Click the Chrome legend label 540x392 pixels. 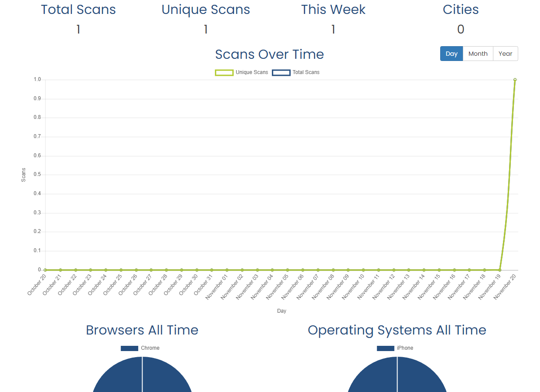tap(150, 348)
